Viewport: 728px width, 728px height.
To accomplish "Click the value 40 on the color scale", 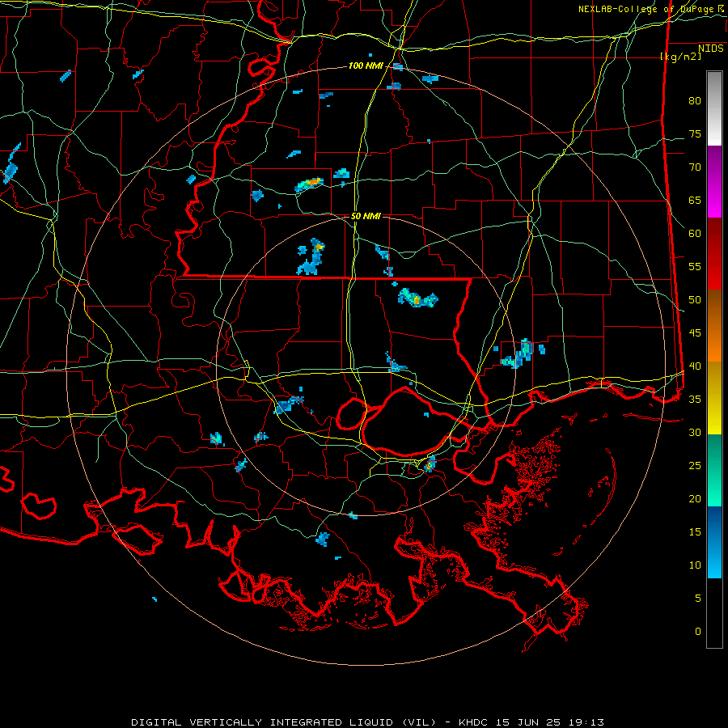I will [x=695, y=366].
